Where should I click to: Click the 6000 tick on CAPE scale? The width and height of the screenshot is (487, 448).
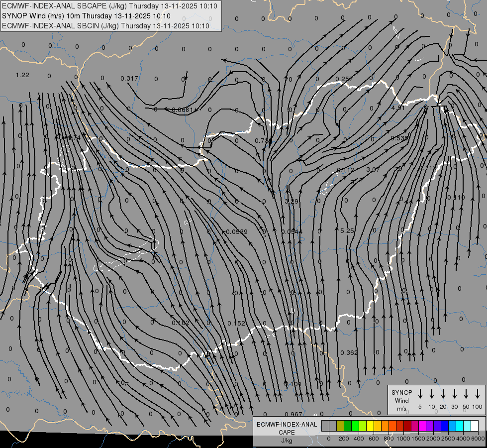point(478,439)
